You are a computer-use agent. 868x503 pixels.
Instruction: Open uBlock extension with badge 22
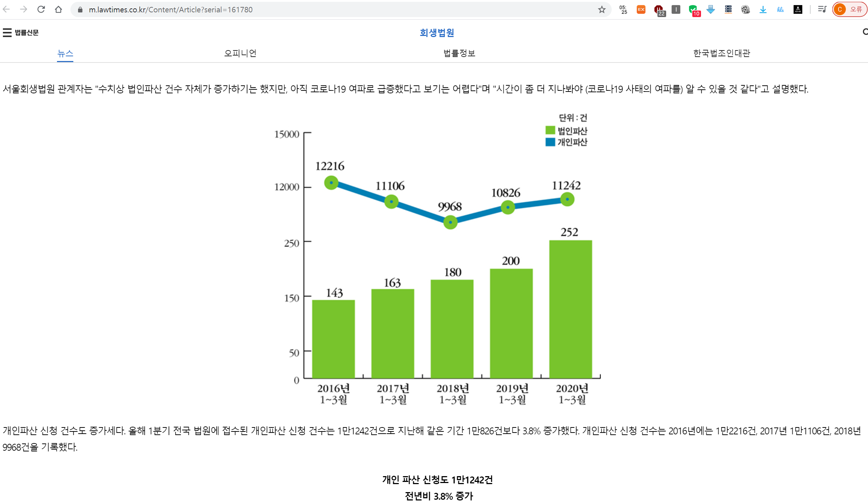coord(659,10)
